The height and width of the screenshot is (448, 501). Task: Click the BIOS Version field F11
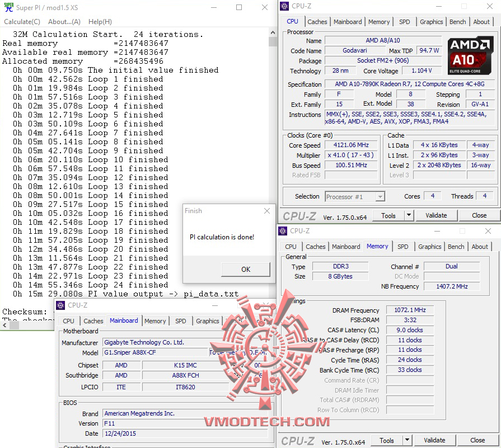click(x=185, y=423)
